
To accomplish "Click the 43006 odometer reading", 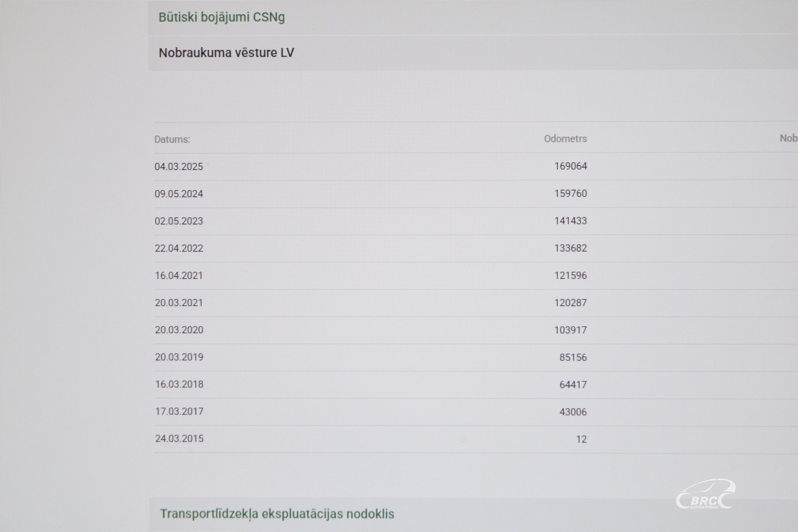I will (x=573, y=411).
